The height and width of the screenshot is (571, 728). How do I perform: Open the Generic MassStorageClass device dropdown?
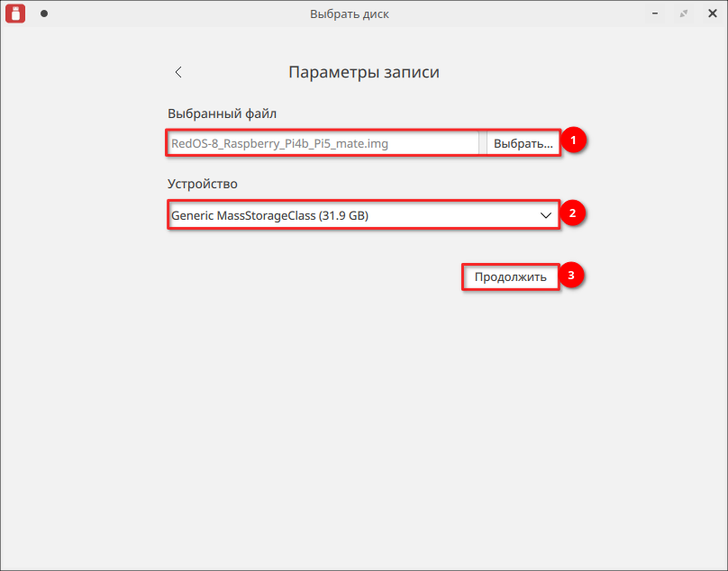pyautogui.click(x=363, y=215)
